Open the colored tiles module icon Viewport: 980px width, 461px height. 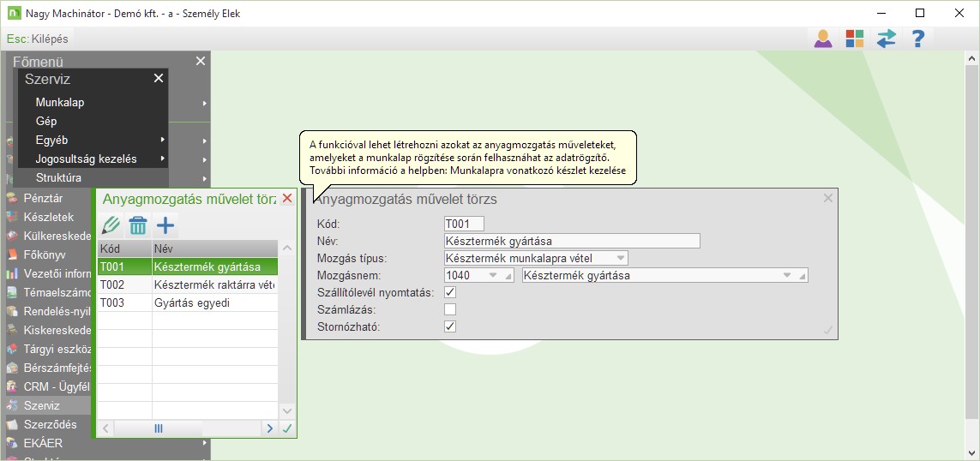coord(854,39)
